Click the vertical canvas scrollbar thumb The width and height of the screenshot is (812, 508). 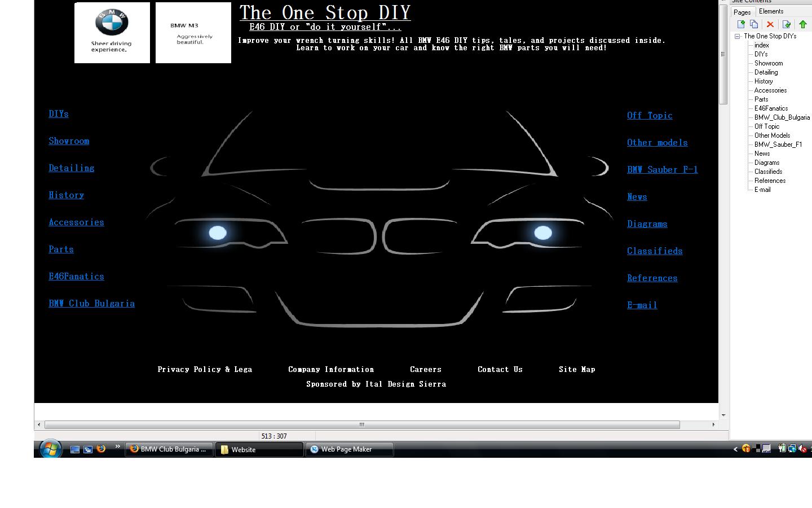tap(723, 54)
